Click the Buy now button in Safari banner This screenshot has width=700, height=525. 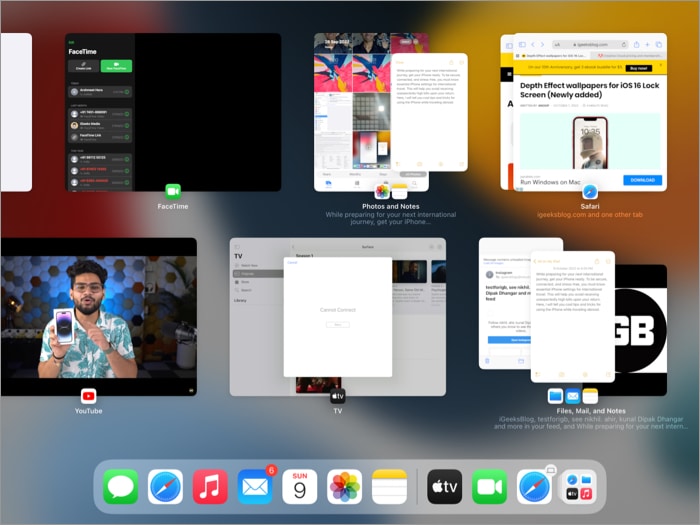[639, 68]
